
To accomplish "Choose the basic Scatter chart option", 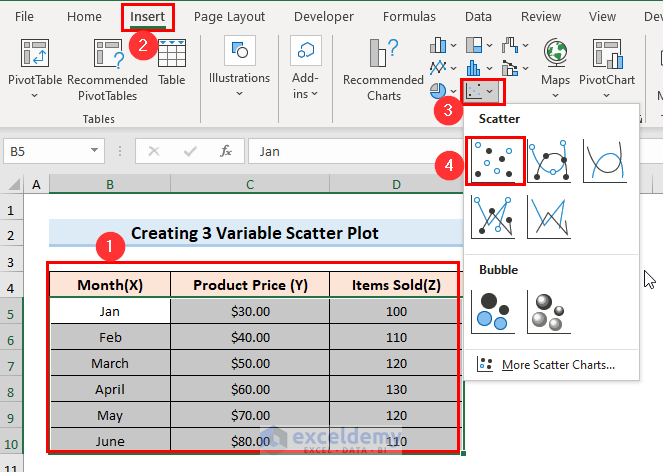I will tap(495, 161).
